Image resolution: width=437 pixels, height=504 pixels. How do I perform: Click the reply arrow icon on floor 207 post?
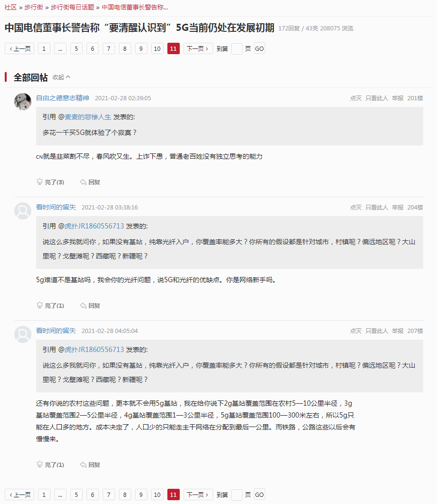click(x=83, y=465)
